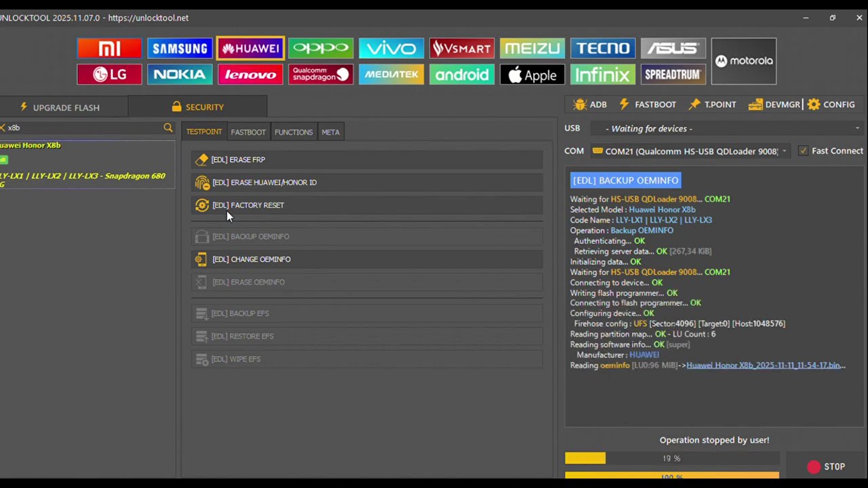
Task: Switch to the Upgrade Flash tab
Action: (64, 107)
